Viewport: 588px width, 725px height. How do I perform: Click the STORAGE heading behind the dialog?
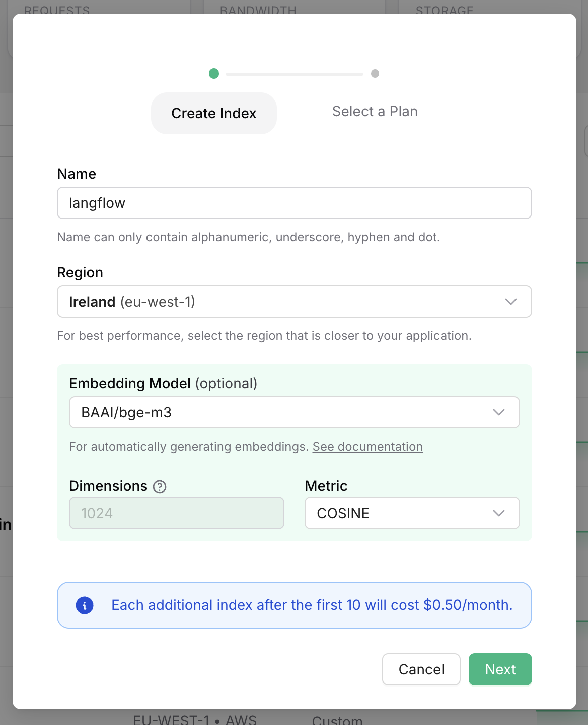(444, 10)
